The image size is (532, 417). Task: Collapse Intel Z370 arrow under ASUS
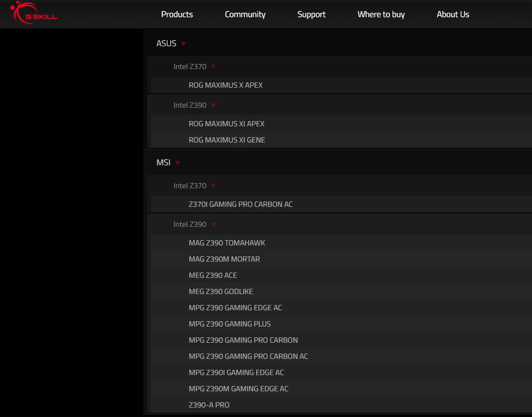pyautogui.click(x=213, y=67)
